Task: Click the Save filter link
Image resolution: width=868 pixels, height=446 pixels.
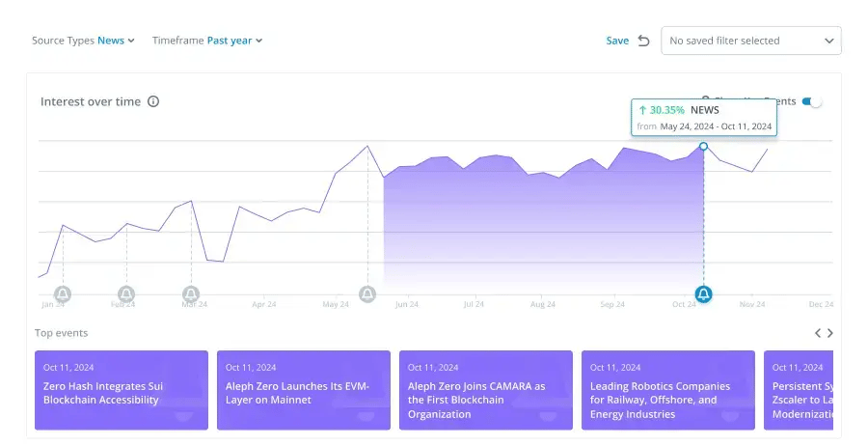Action: click(617, 41)
